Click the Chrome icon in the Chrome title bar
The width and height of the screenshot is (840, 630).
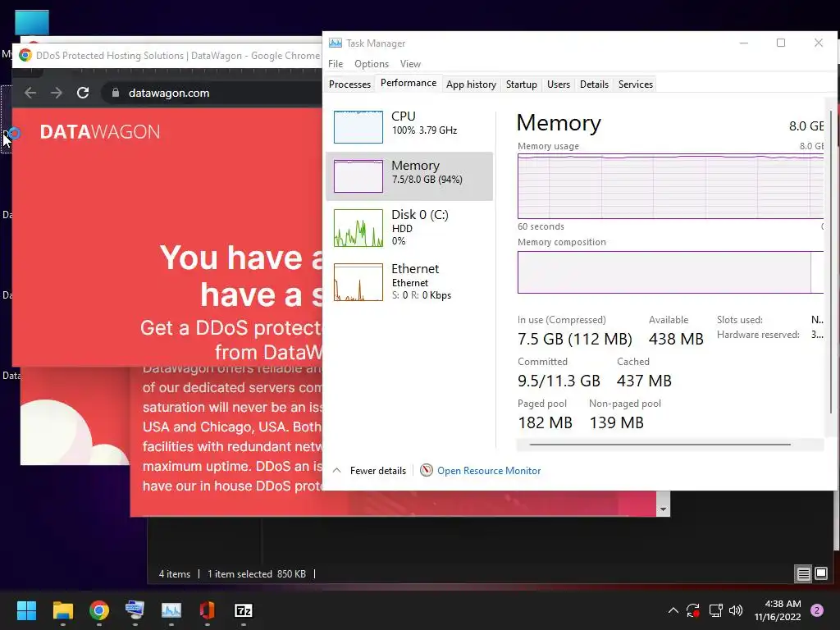pos(25,55)
